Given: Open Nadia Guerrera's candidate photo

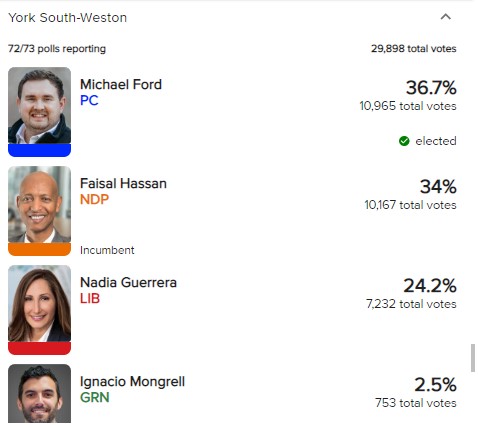Looking at the screenshot, I should [39, 303].
